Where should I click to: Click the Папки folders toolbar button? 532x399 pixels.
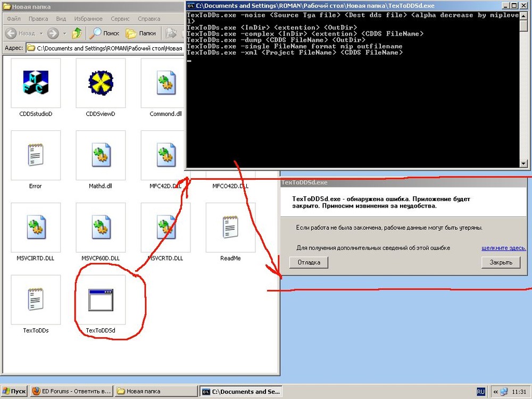[140, 33]
